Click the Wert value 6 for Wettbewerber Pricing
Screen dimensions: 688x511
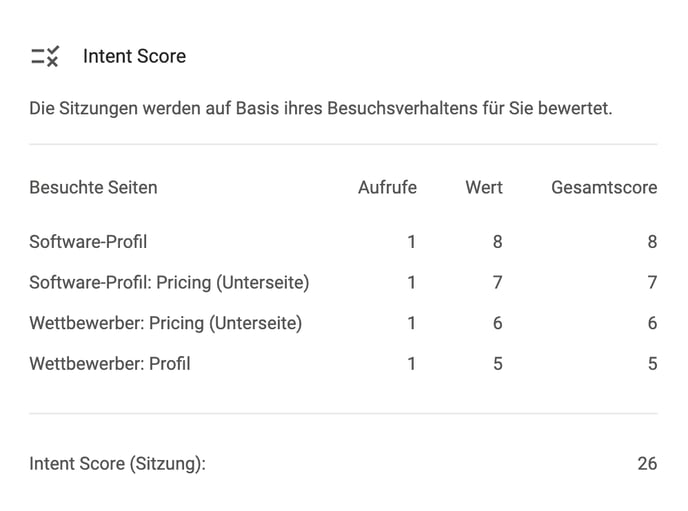coord(497,323)
